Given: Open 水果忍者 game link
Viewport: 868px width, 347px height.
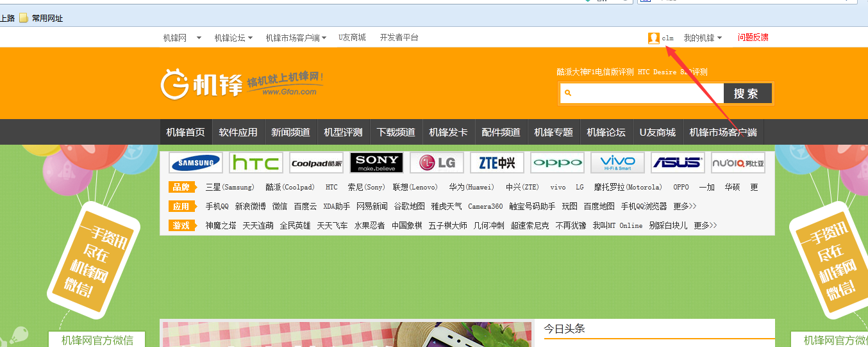Looking at the screenshot, I should [x=369, y=225].
